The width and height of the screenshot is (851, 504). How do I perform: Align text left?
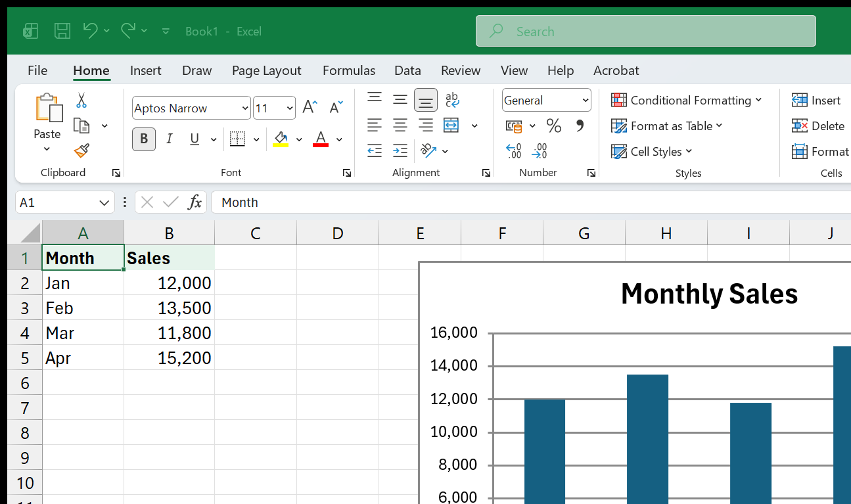(x=375, y=125)
